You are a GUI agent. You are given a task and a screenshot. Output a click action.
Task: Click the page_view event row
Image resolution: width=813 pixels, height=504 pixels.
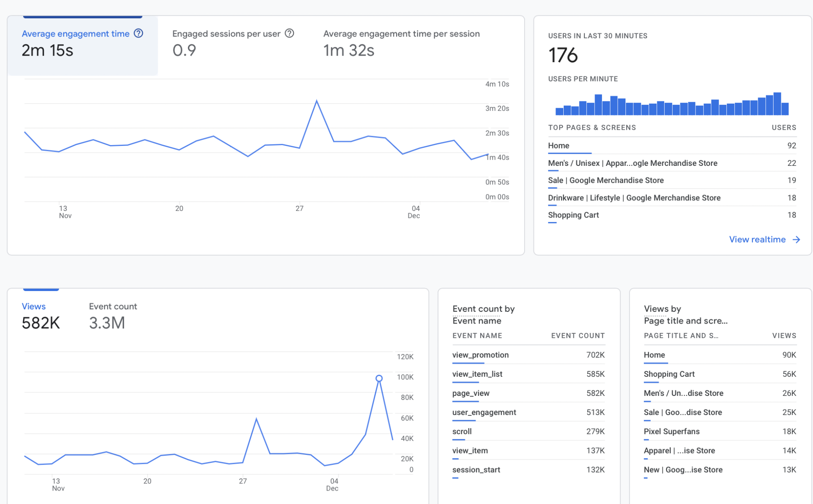[528, 393]
